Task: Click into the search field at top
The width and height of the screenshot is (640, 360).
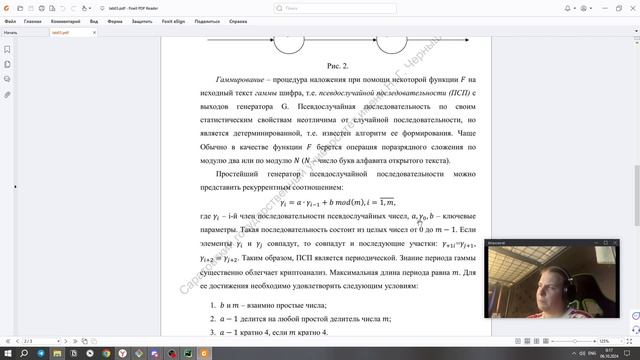Action: (x=335, y=8)
